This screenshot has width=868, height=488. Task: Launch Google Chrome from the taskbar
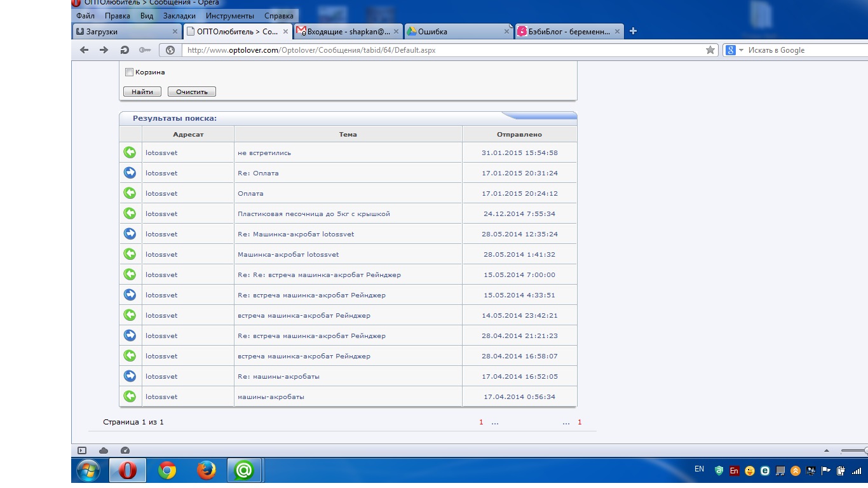pyautogui.click(x=167, y=470)
